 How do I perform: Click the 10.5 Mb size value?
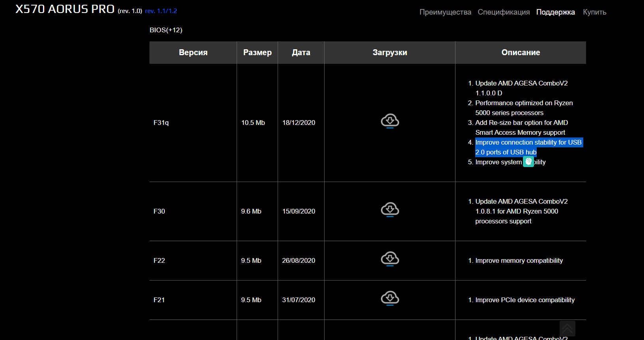tap(253, 123)
